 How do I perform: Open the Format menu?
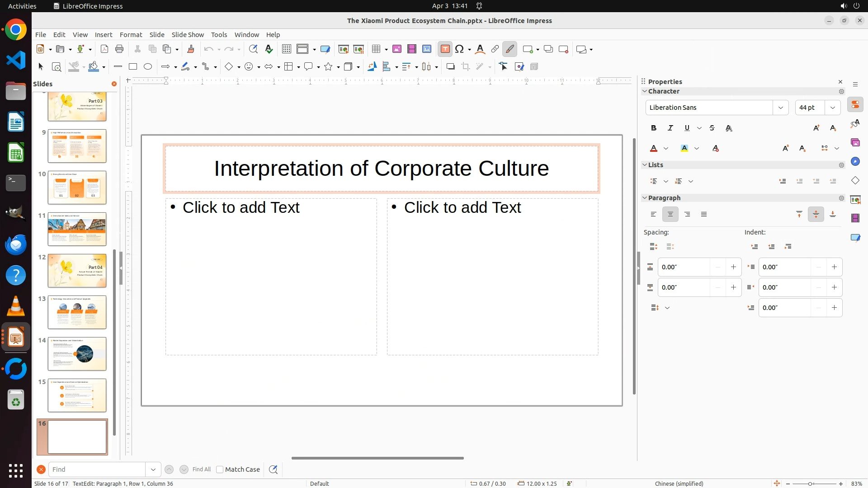tap(131, 35)
